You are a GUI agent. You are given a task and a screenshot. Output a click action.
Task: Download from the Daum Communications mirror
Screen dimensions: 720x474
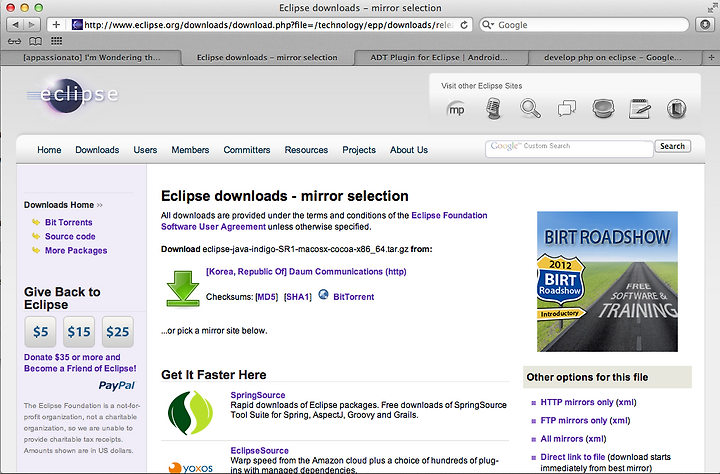tap(306, 271)
